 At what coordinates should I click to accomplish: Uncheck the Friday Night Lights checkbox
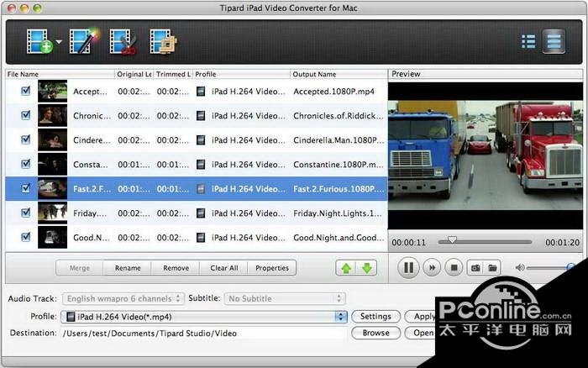pos(25,213)
